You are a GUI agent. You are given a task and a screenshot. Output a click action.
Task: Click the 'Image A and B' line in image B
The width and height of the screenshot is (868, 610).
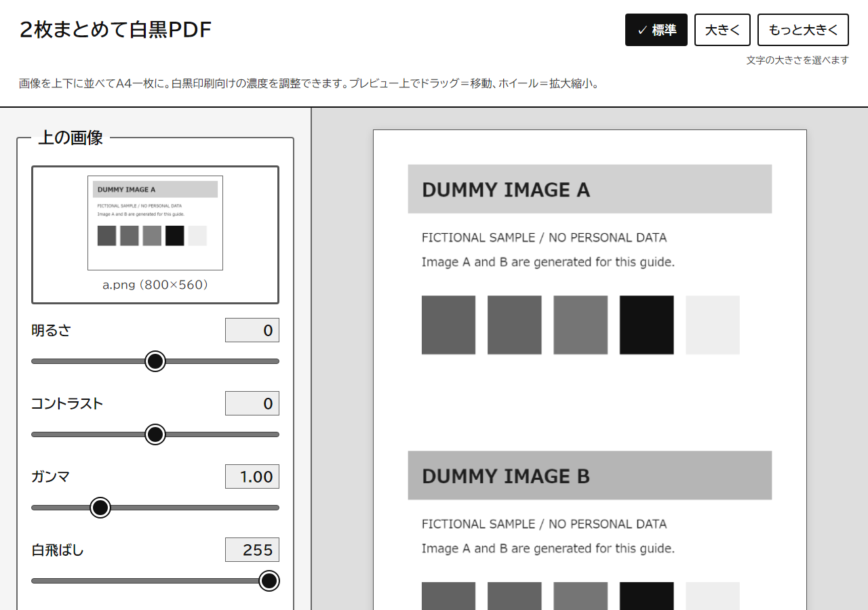pyautogui.click(x=548, y=548)
